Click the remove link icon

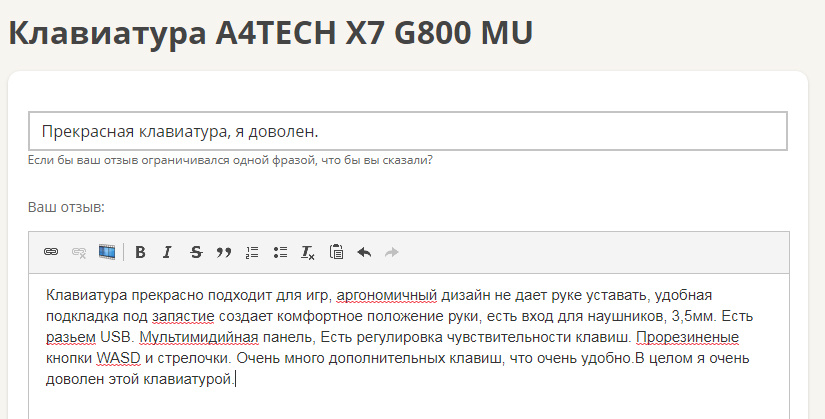79,253
